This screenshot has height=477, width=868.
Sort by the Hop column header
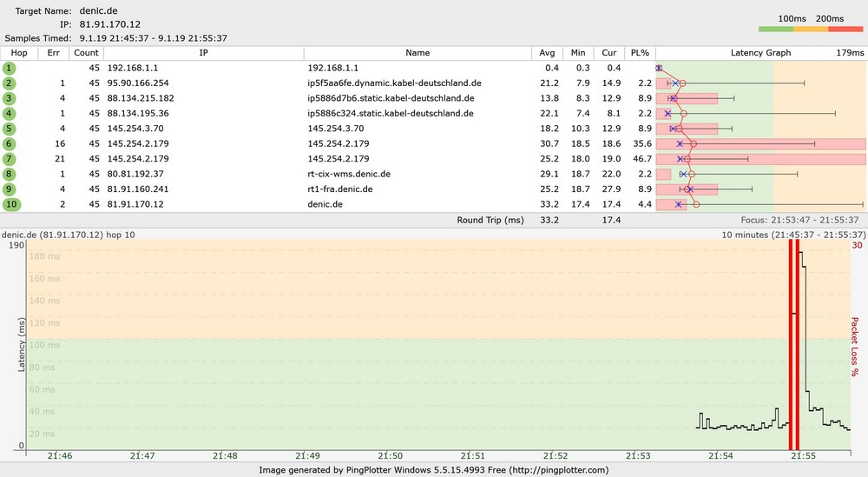pos(19,53)
